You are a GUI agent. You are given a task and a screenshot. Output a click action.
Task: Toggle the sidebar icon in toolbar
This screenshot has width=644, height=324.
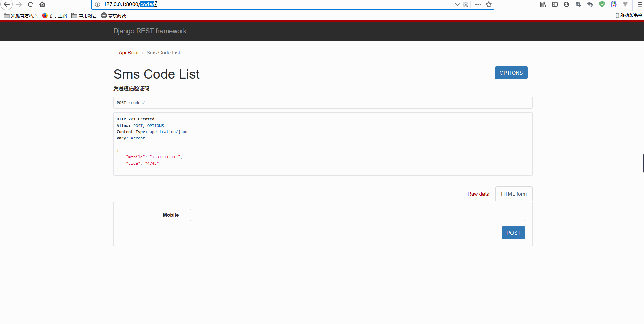555,4
